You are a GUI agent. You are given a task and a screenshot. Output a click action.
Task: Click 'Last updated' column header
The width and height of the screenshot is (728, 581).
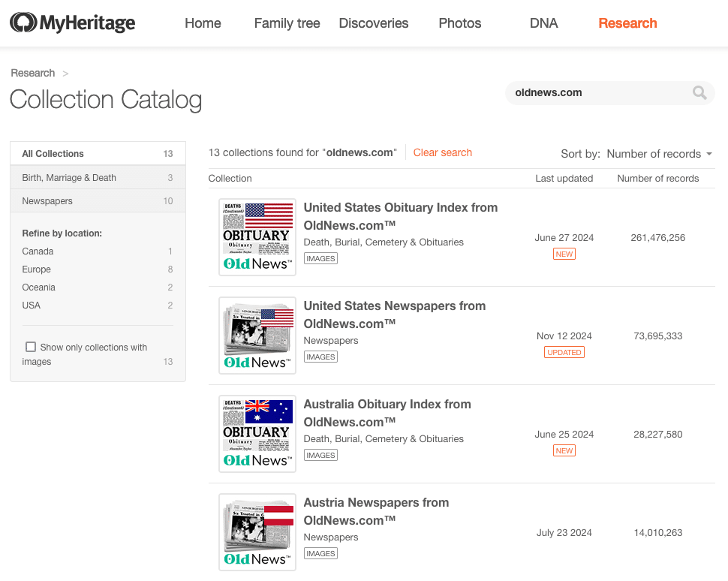tap(564, 179)
